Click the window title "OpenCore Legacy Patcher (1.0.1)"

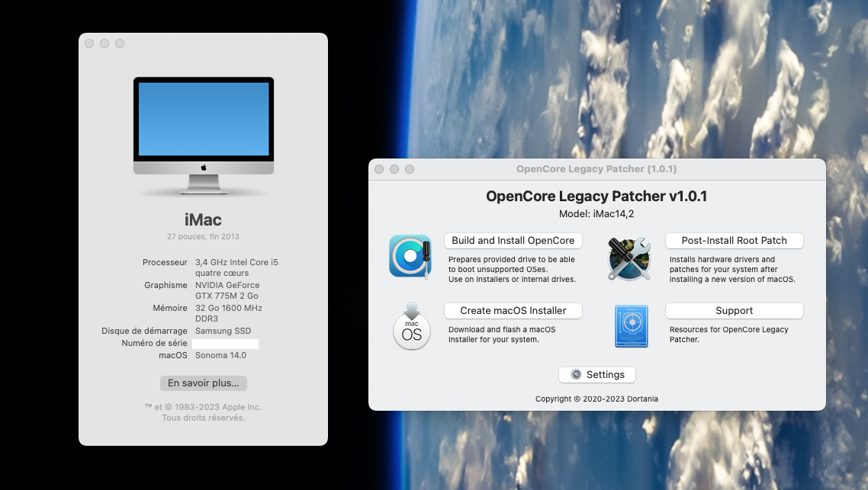pos(596,169)
